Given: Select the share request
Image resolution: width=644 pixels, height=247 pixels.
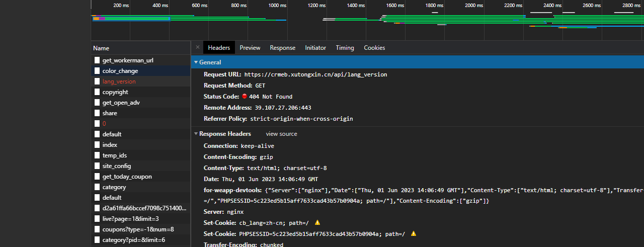Looking at the screenshot, I should [141, 113].
